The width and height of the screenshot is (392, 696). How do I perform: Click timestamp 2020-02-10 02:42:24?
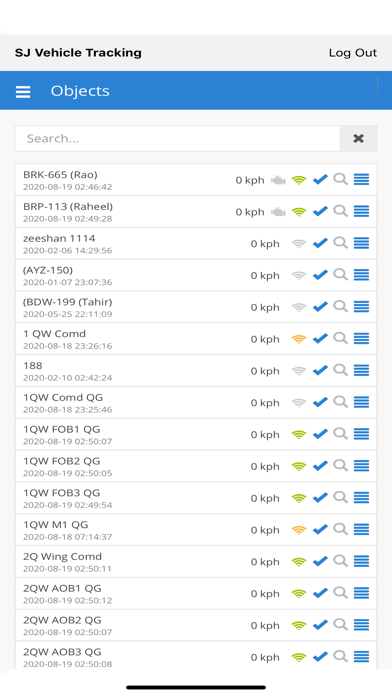(67, 378)
